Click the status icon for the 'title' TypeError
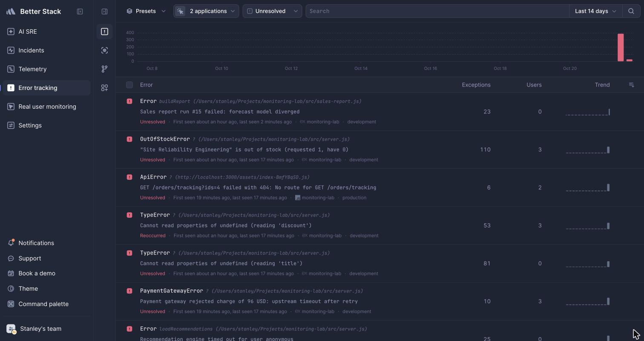This screenshot has height=341, width=644. point(129,253)
